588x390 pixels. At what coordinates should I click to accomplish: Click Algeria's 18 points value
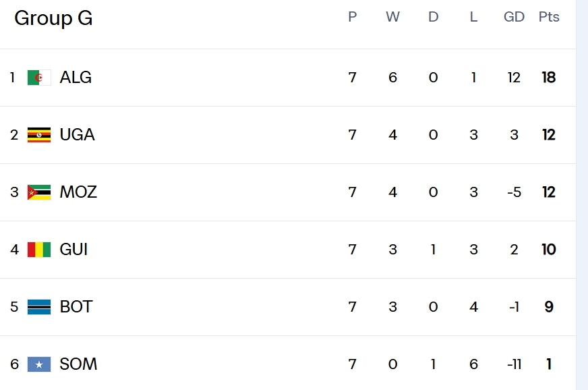coord(549,78)
